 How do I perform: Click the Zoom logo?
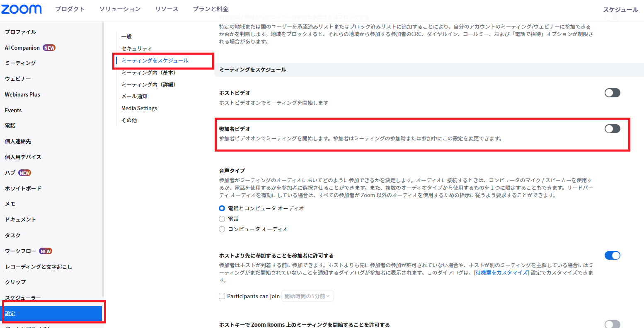coord(22,9)
